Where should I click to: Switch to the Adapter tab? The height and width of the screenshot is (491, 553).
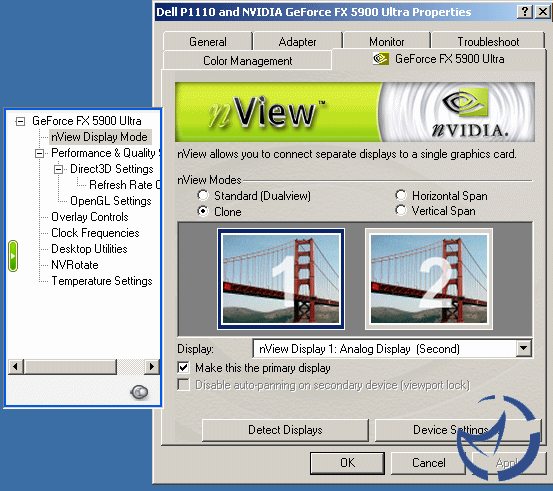click(297, 42)
